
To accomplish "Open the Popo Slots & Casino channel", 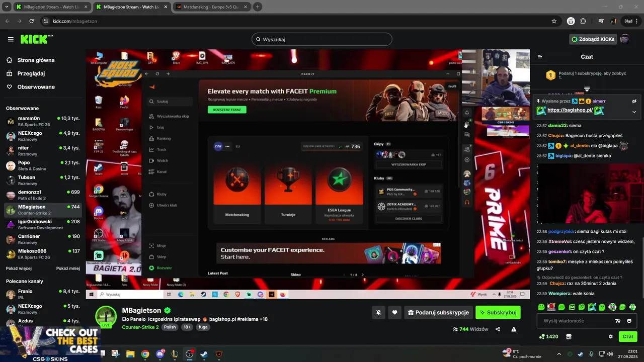I will click(43, 165).
